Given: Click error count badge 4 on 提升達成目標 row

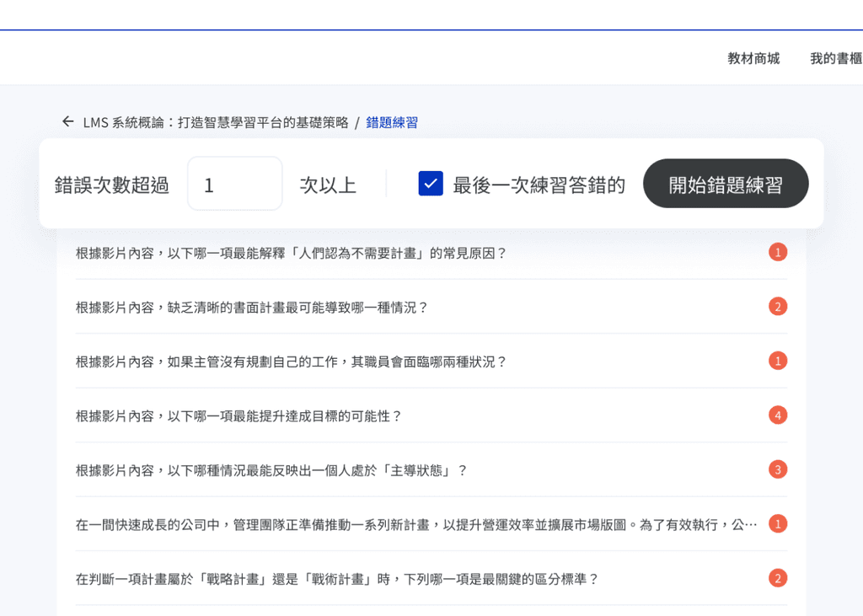Looking at the screenshot, I should click(778, 415).
